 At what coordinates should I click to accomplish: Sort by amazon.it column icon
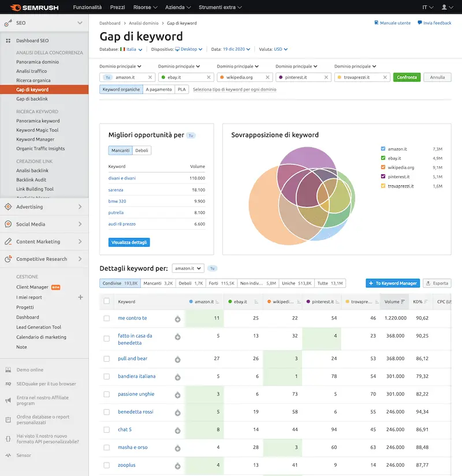click(x=217, y=302)
